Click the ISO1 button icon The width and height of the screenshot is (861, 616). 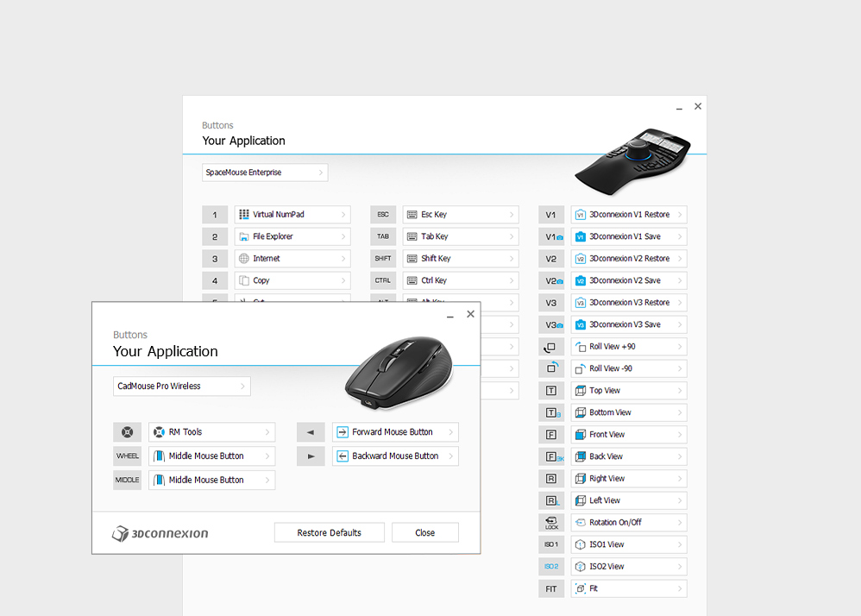551,545
